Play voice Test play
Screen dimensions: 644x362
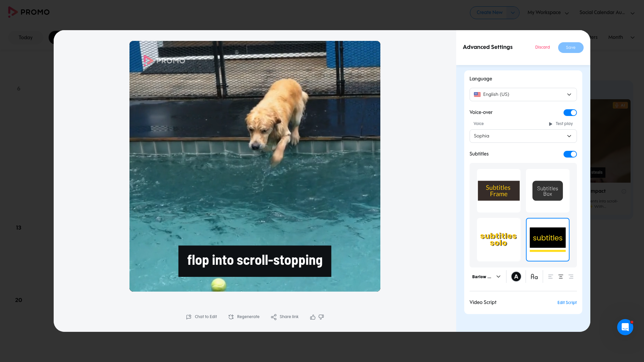[x=560, y=124]
